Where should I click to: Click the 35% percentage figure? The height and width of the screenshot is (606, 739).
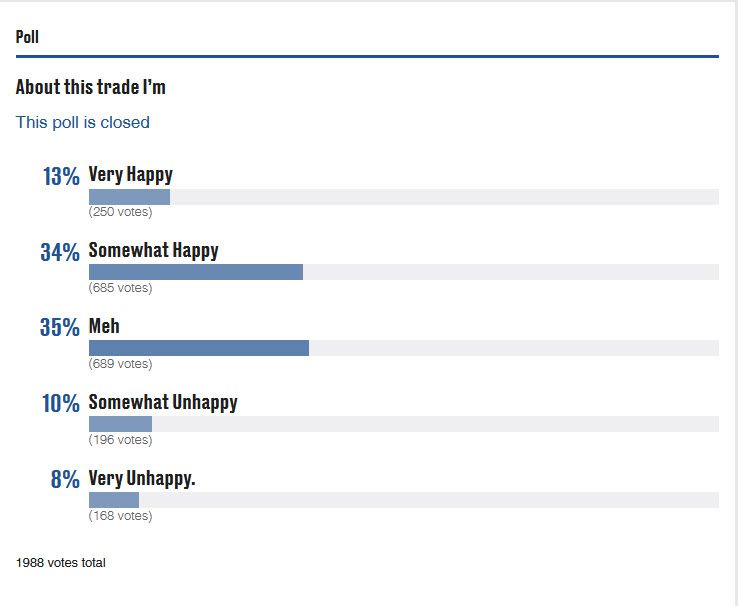click(59, 328)
